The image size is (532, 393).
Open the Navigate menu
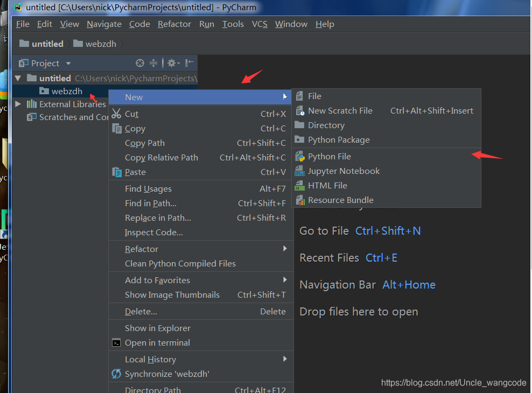pos(104,24)
